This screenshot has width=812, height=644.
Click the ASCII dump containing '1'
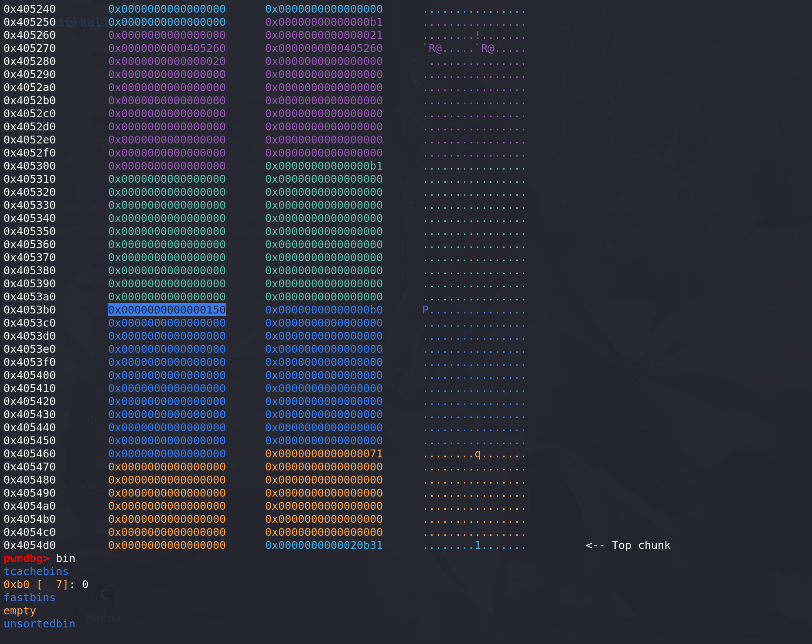(x=474, y=545)
